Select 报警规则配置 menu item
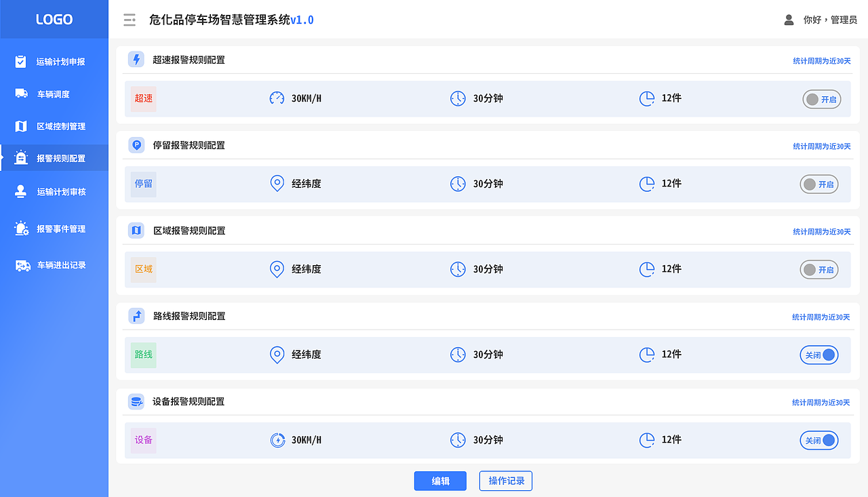 coord(54,158)
